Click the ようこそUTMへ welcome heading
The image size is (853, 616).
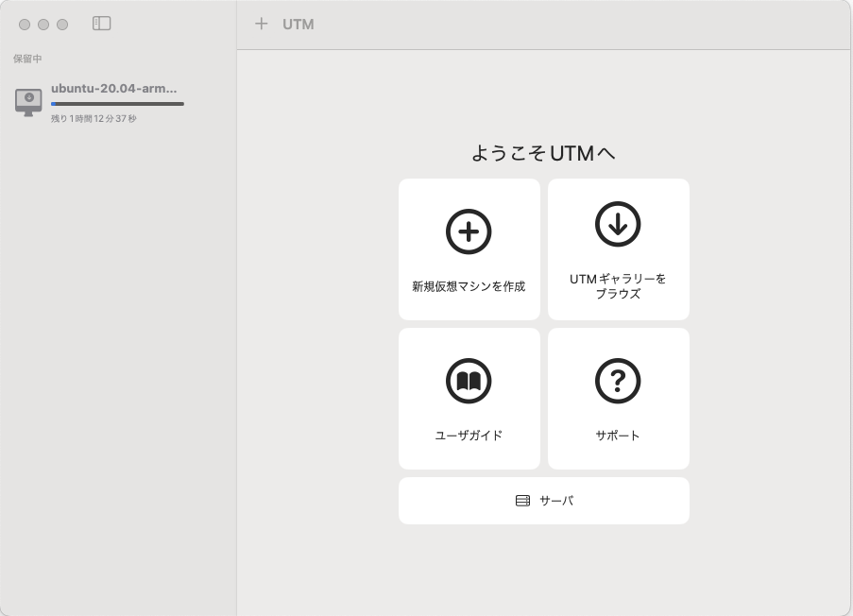point(544,152)
